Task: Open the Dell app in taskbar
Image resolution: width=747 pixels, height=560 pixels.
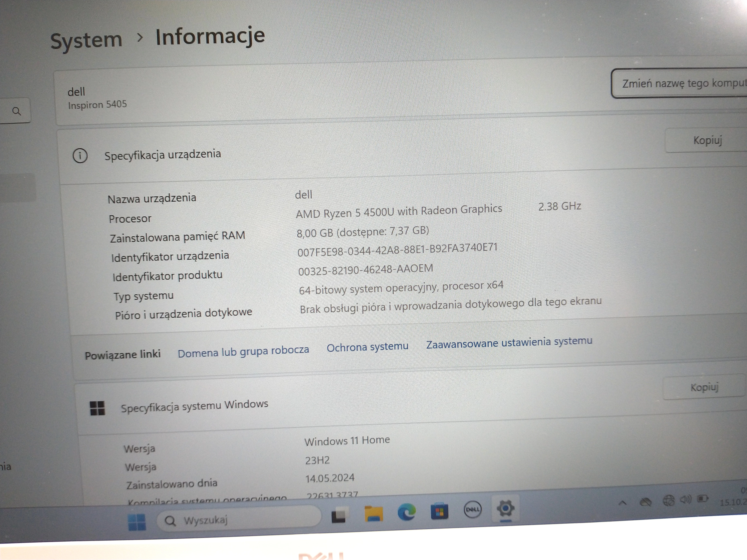Action: coord(472,510)
